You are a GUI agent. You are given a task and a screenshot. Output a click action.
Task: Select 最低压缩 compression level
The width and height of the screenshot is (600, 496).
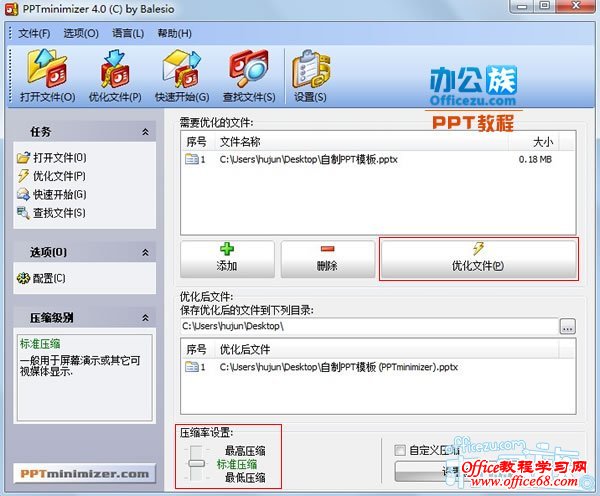(x=245, y=478)
